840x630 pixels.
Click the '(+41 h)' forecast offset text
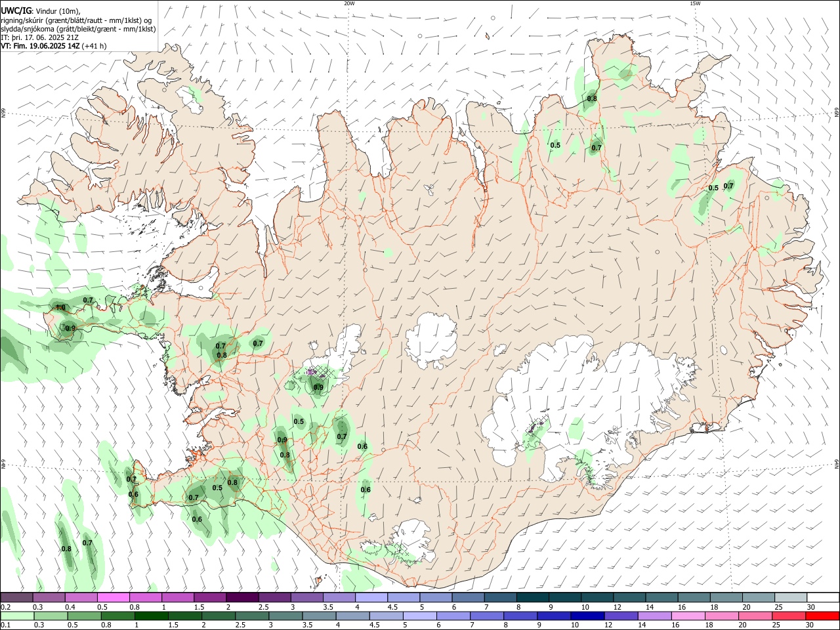94,47
